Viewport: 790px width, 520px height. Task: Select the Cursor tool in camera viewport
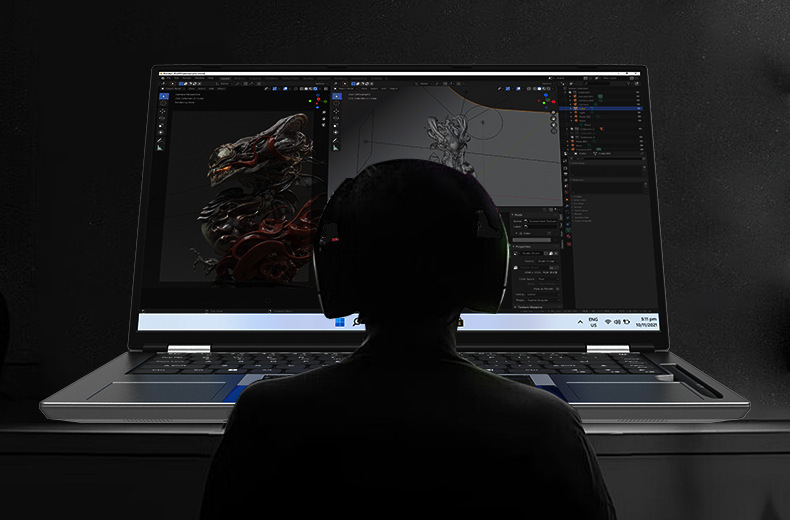(163, 103)
